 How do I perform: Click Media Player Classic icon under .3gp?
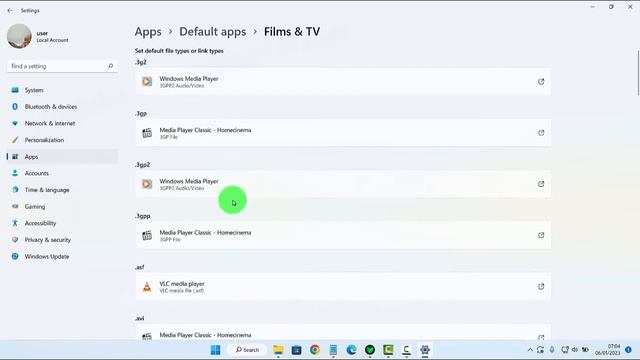click(x=147, y=133)
